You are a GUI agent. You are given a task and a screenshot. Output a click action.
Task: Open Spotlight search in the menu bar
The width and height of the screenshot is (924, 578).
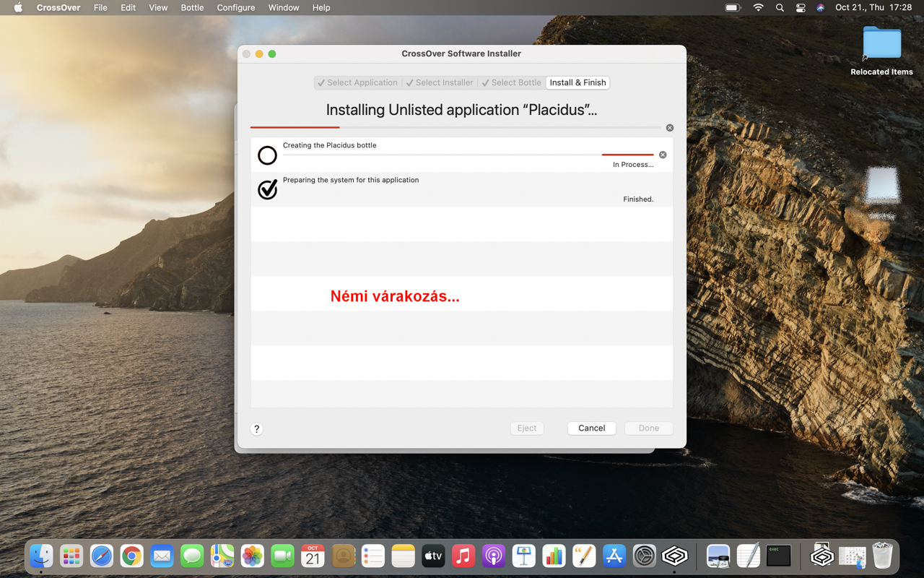[780, 8]
